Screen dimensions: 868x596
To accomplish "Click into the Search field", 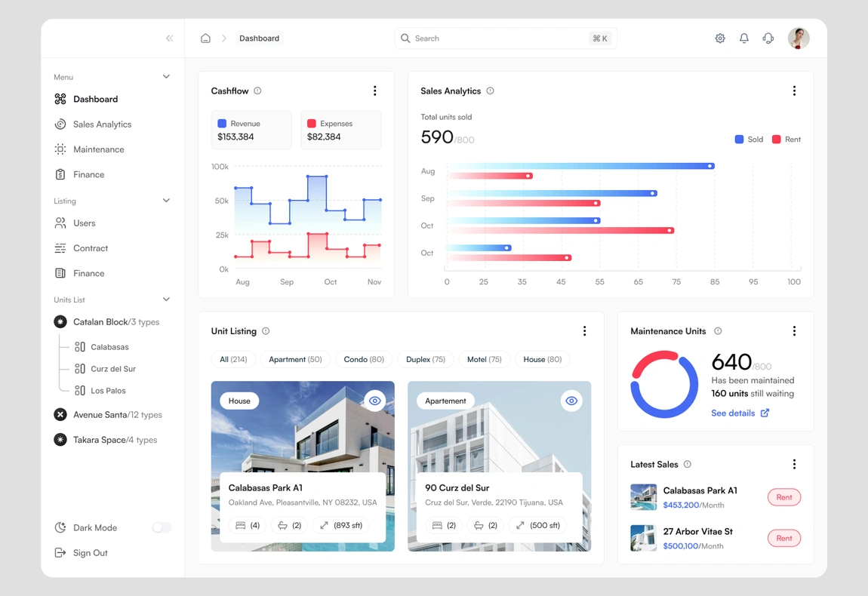I will click(x=498, y=38).
